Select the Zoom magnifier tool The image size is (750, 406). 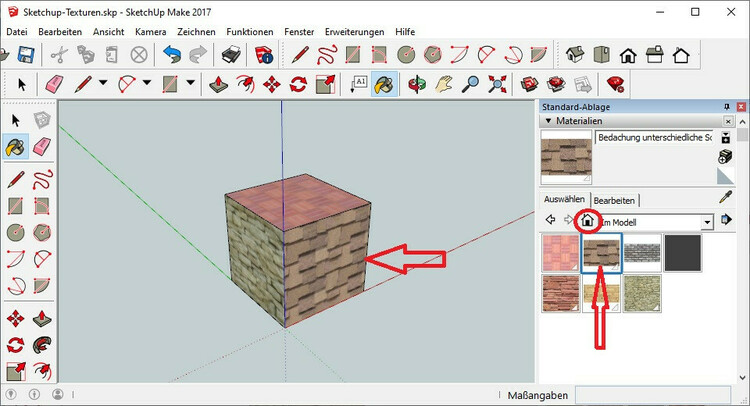coord(470,85)
